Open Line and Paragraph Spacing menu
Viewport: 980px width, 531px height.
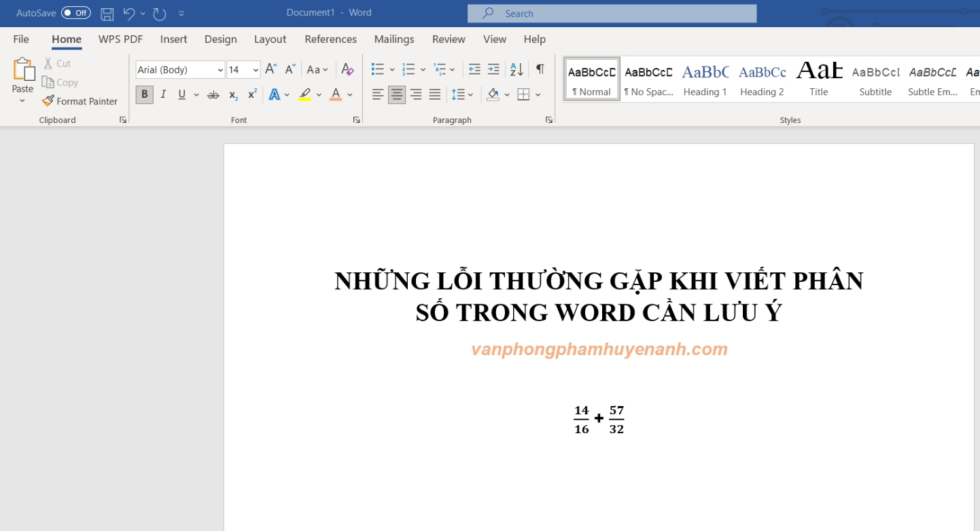click(x=463, y=94)
